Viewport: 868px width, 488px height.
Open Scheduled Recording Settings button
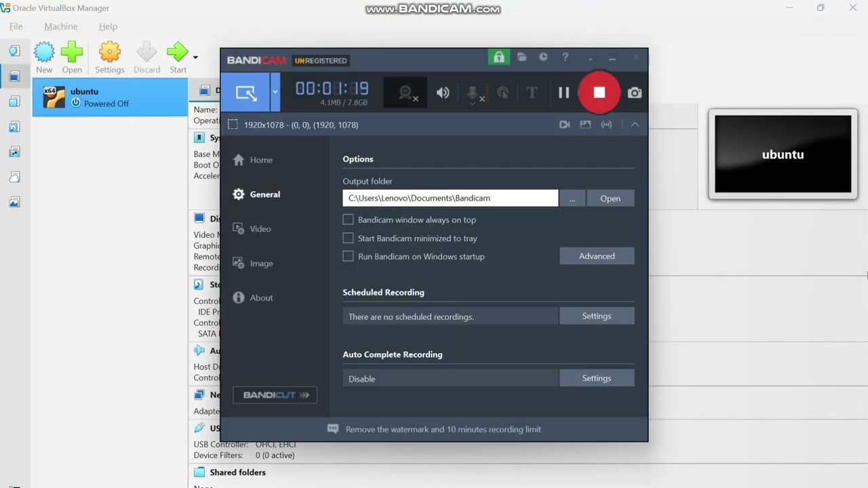click(597, 316)
